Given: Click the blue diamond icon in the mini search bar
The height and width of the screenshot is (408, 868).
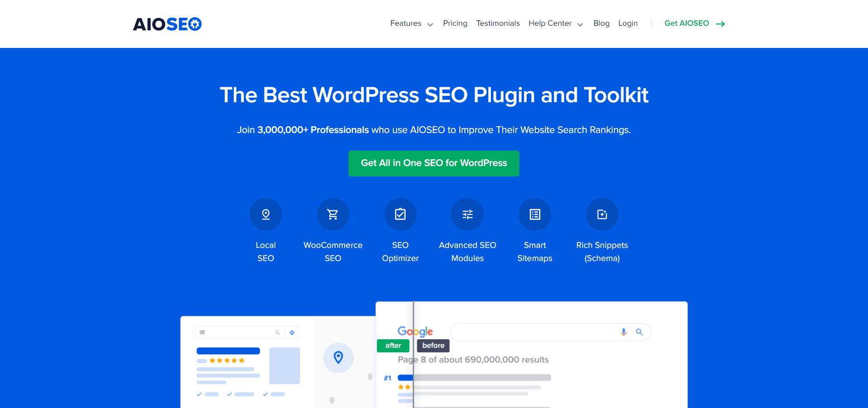Looking at the screenshot, I should click(x=292, y=332).
